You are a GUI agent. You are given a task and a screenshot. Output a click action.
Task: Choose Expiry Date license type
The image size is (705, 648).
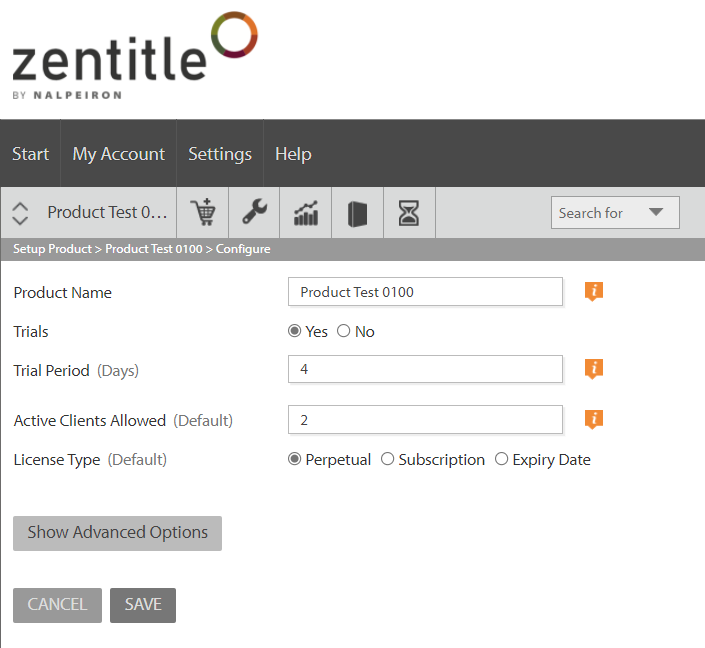pyautogui.click(x=501, y=459)
